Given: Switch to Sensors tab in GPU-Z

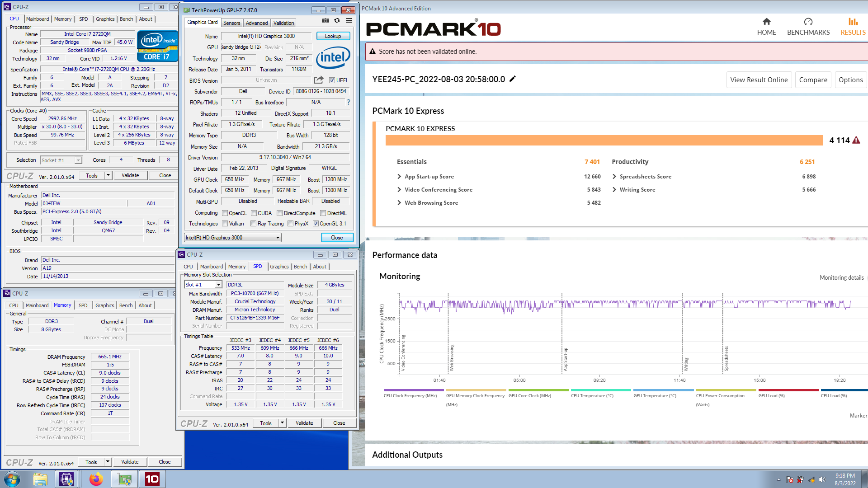Looking at the screenshot, I should 232,23.
